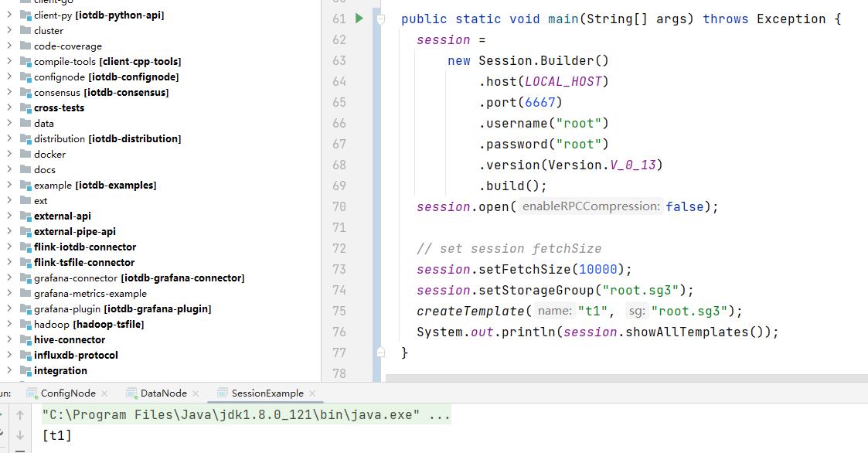The width and height of the screenshot is (868, 453).
Task: Click the LOCAL_HOST constant in code
Action: point(563,81)
